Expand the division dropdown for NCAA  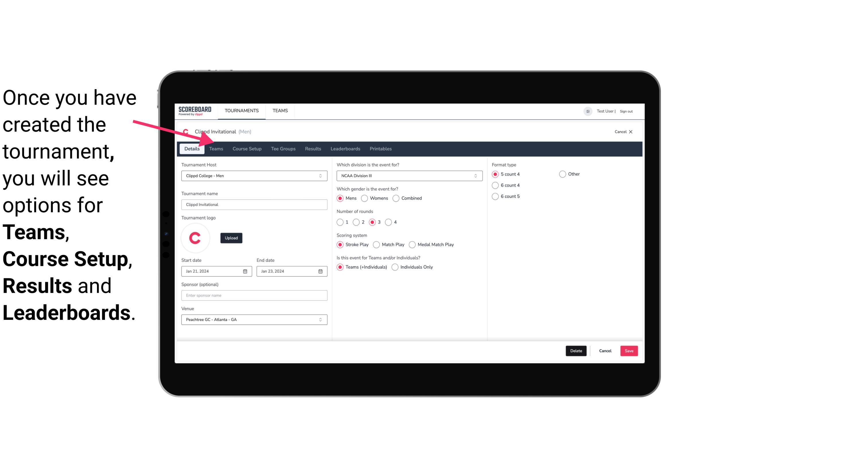point(474,176)
